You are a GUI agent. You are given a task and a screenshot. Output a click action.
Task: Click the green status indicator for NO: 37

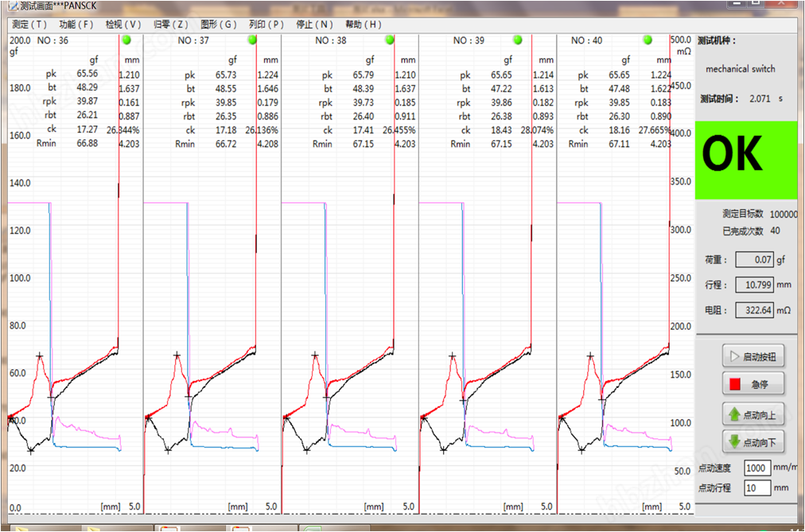[x=252, y=40]
